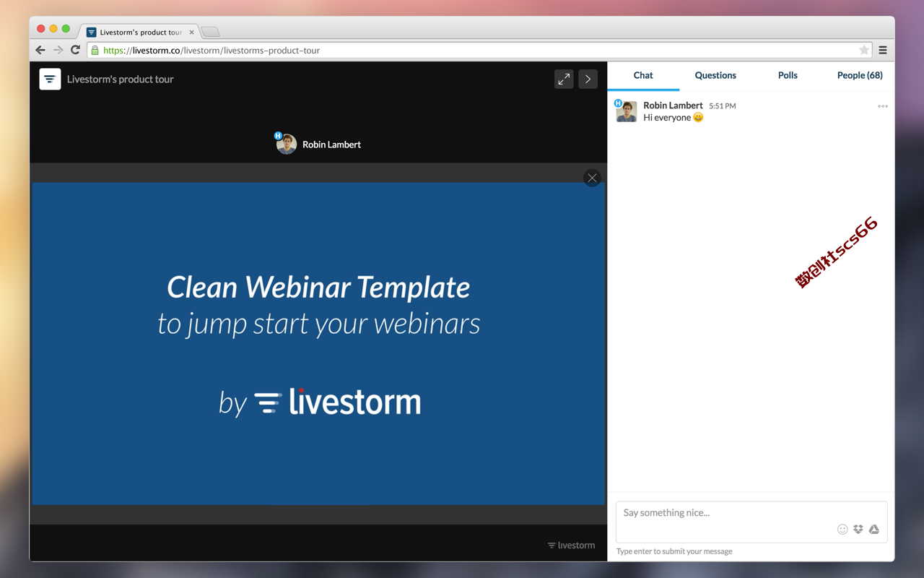
Task: Open the emoji picker in chat box
Action: click(x=842, y=529)
